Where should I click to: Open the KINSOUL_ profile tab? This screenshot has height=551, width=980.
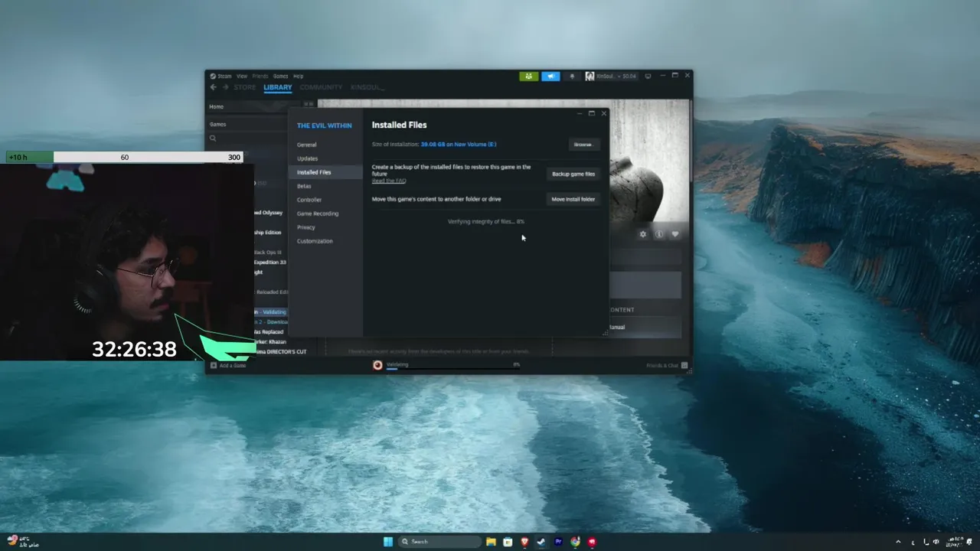367,87
